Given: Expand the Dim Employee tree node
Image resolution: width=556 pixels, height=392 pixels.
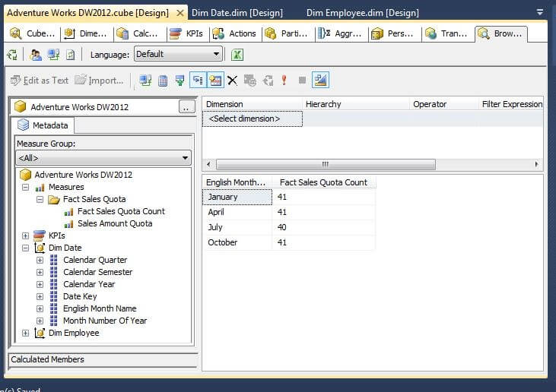Looking at the screenshot, I should pyautogui.click(x=25, y=333).
